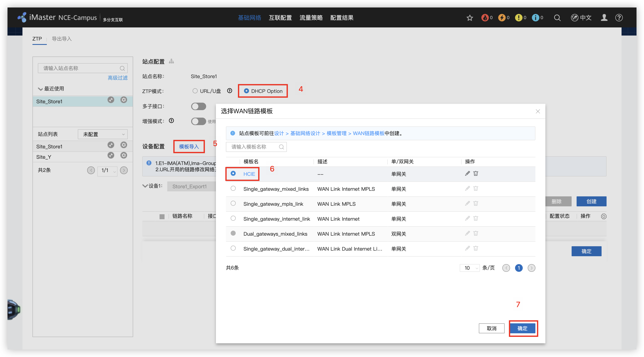Delete the HCIE template trash icon
The width and height of the screenshot is (644, 357).
(x=476, y=173)
